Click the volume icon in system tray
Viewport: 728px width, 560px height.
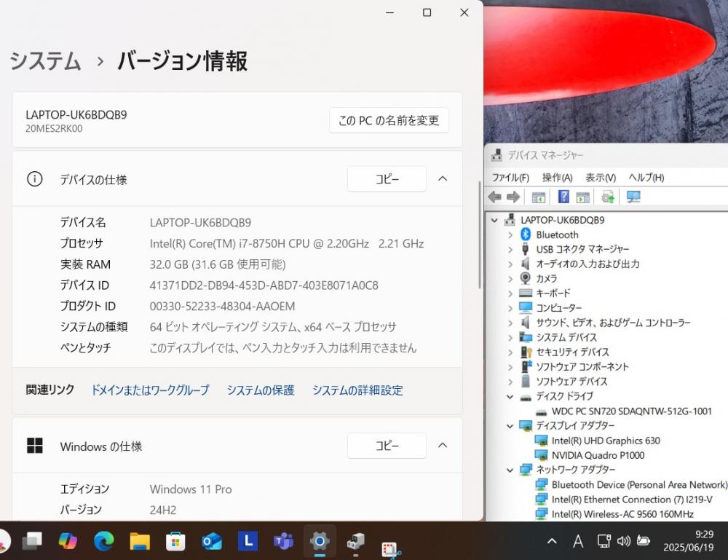(624, 540)
